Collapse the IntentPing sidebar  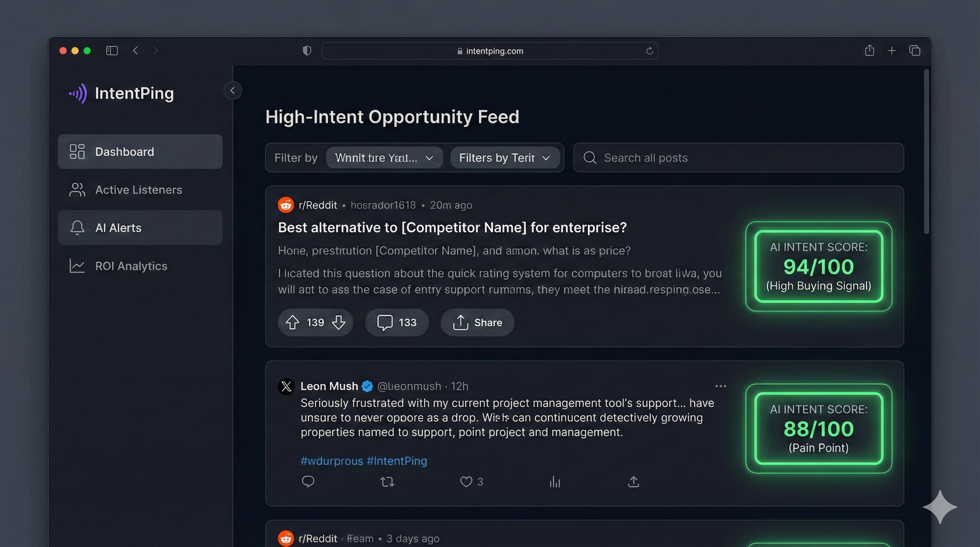(233, 90)
